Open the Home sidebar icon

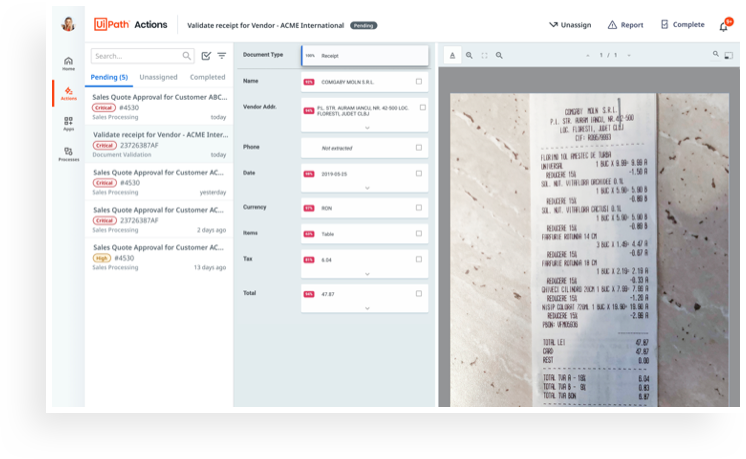69,63
